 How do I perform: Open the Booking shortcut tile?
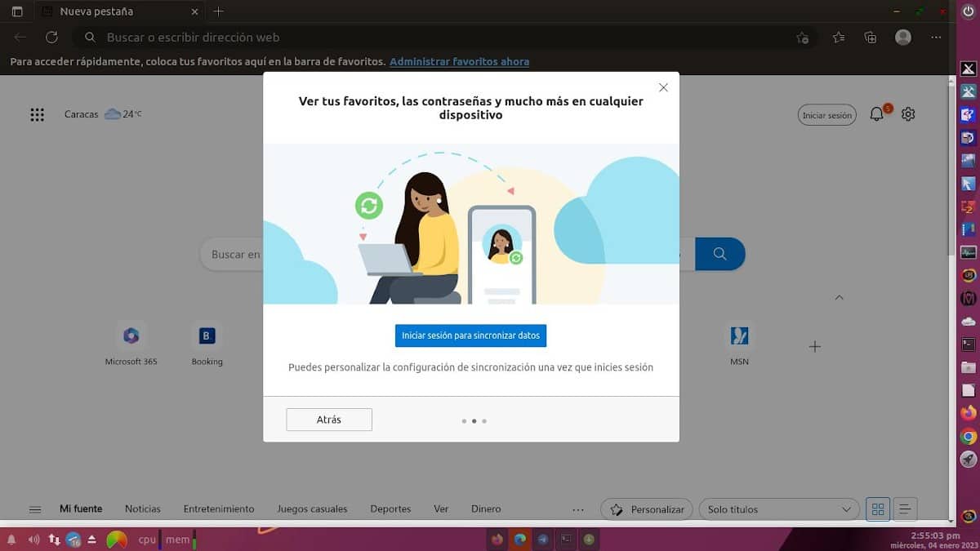pos(206,335)
